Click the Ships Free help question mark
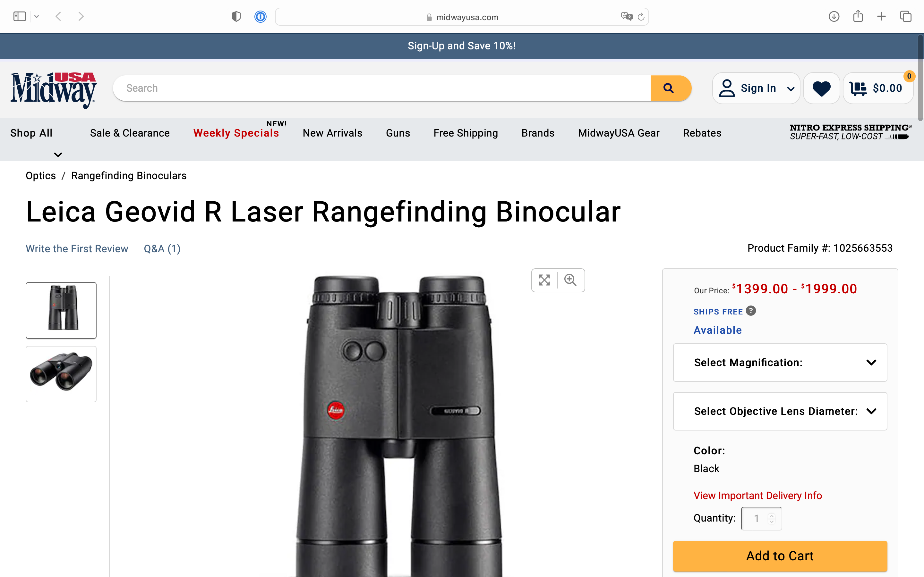The image size is (924, 577). coord(751,311)
